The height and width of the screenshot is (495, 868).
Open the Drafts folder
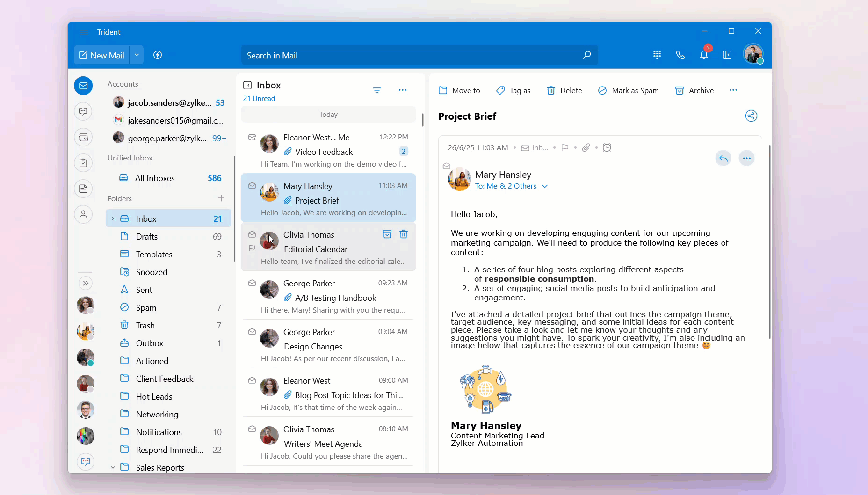click(x=168, y=236)
